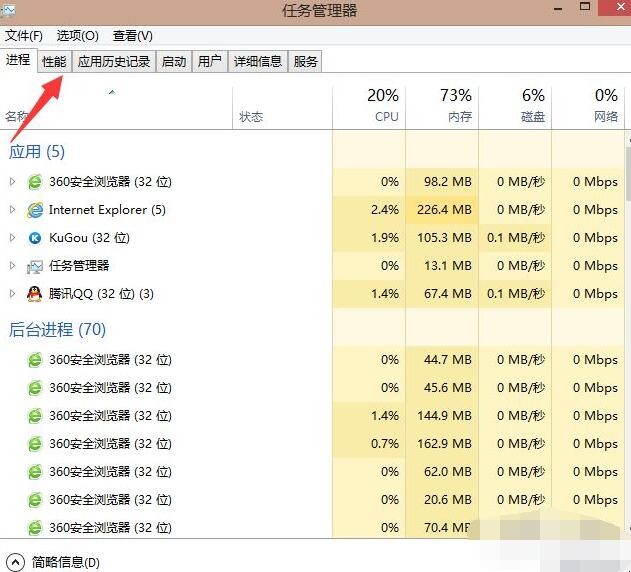This screenshot has width=631, height=572.
Task: Click the 98.2 MB memory value
Action: (447, 182)
